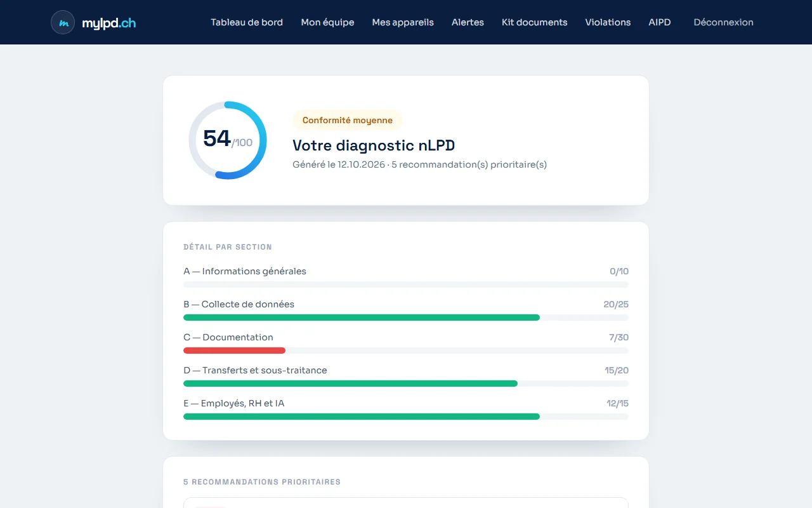Click D — Transferts et sous-traitance label
The width and height of the screenshot is (812, 508).
click(255, 370)
